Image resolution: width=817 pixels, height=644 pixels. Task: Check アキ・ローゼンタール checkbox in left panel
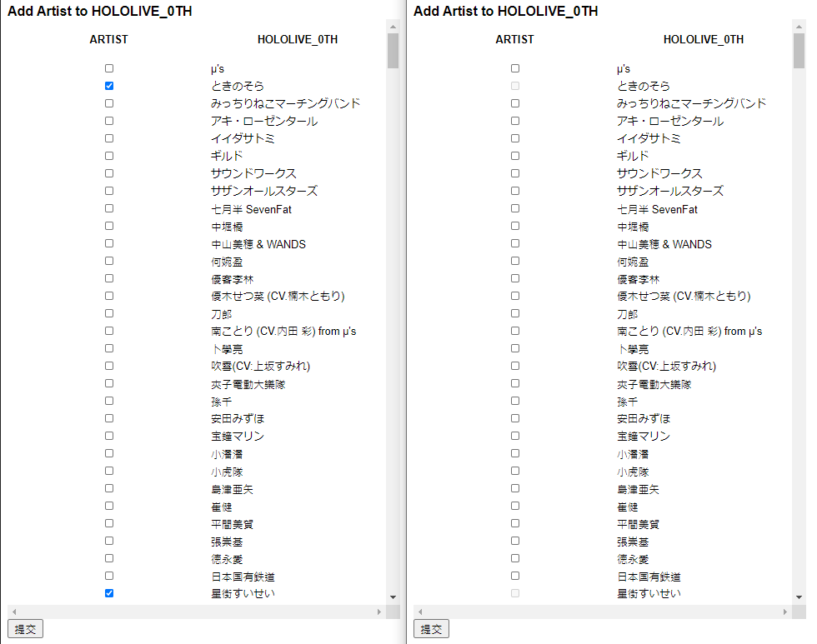(x=109, y=121)
